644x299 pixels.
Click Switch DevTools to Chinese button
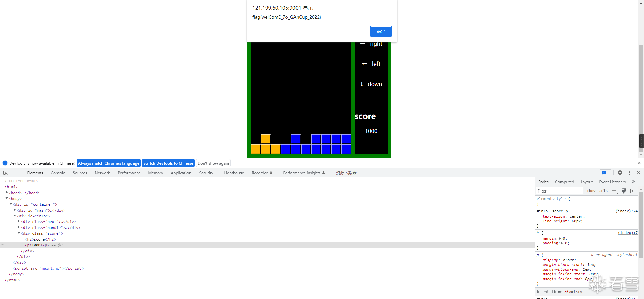pos(168,163)
